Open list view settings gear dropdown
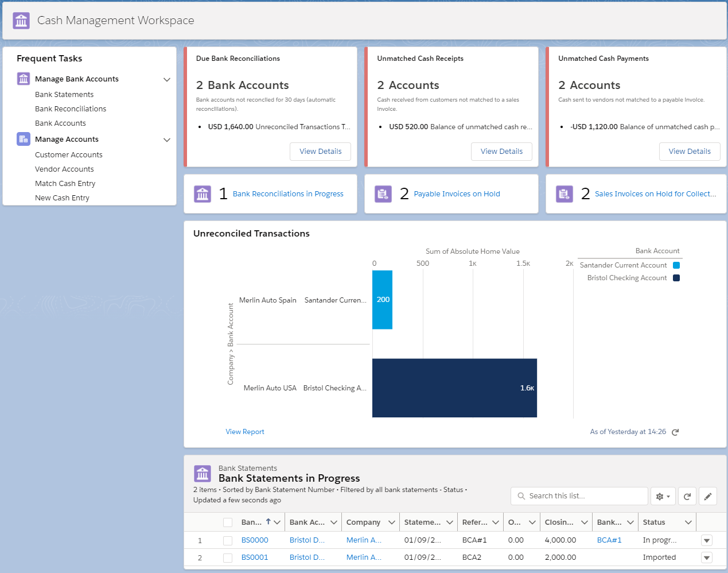Viewport: 728px width, 573px height. [663, 497]
